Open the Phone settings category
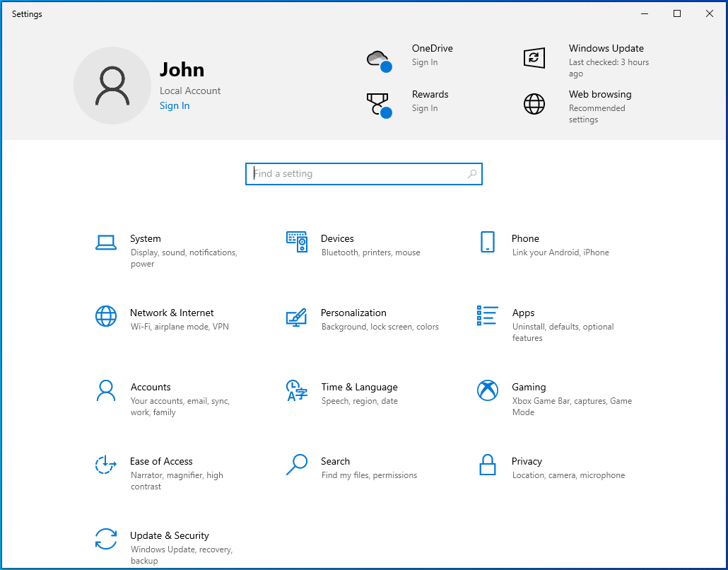Viewport: 728px width, 570px height. pos(527,244)
